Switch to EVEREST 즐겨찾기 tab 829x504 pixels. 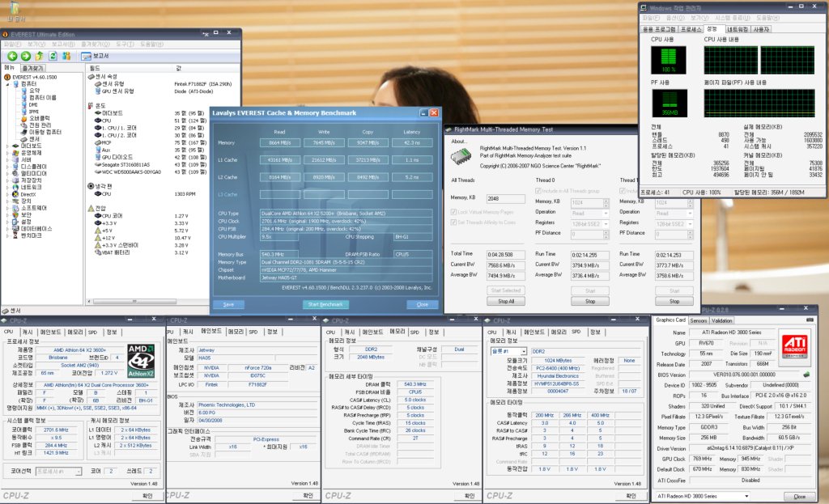32,68
